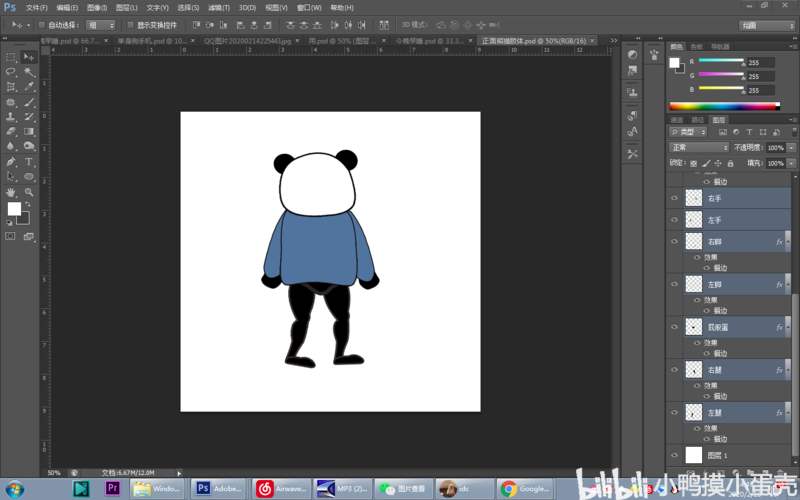Viewport: 800px width, 500px height.
Task: Select the Crop tool
Action: [11, 87]
